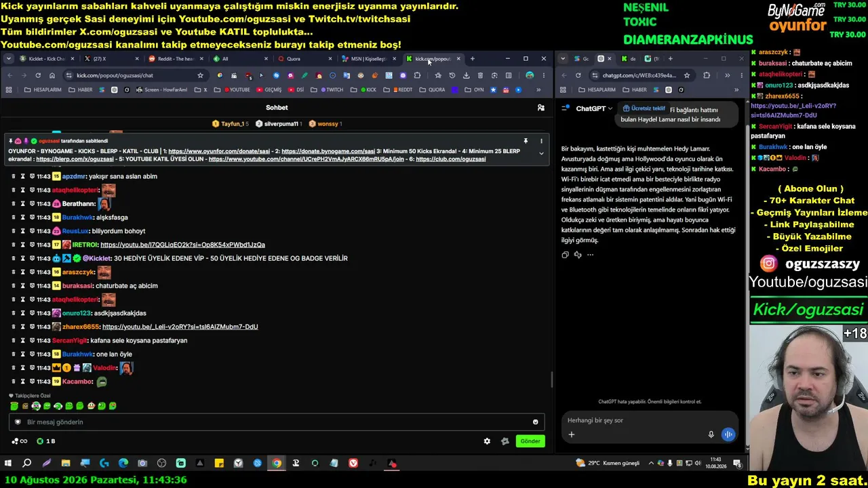Open the pinned message three-dot menu
This screenshot has height=488, width=868.
pyautogui.click(x=541, y=141)
